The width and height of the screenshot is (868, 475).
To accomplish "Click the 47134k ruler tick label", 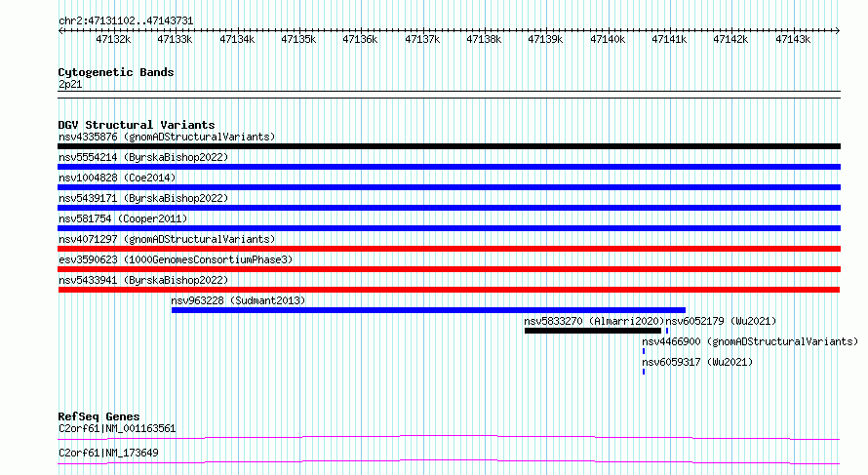I will pyautogui.click(x=237, y=39).
